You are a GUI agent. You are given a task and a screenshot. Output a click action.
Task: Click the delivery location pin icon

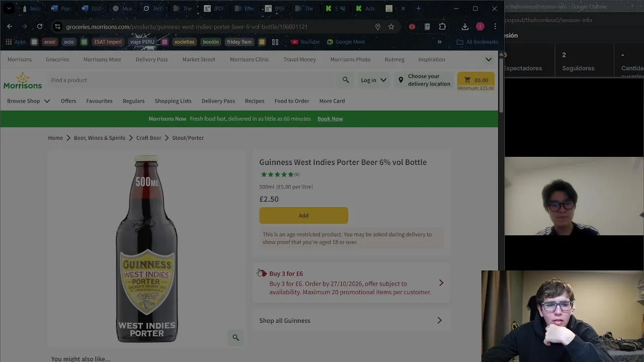tap(400, 80)
